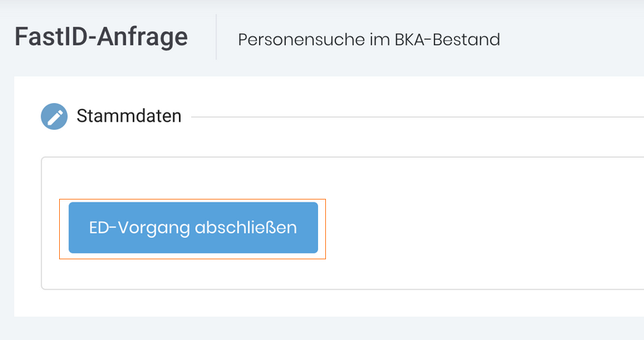Click the word FastID in the header

click(51, 37)
